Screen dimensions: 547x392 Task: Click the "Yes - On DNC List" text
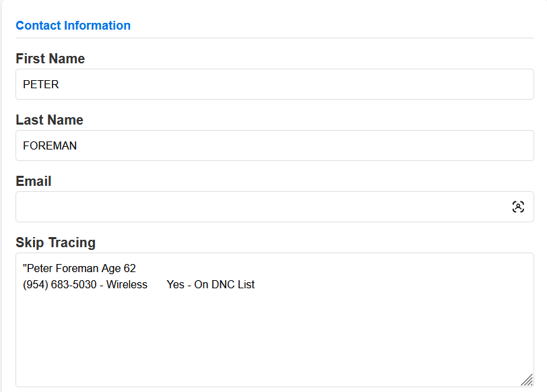(210, 285)
